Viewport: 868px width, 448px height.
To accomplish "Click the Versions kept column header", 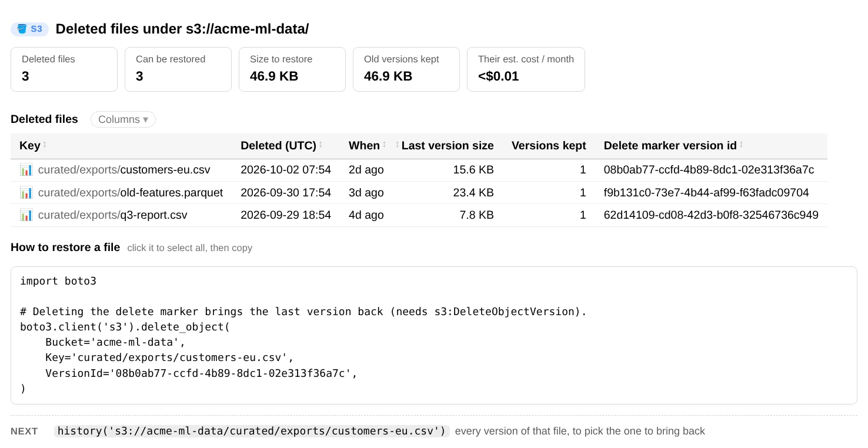I will click(549, 146).
